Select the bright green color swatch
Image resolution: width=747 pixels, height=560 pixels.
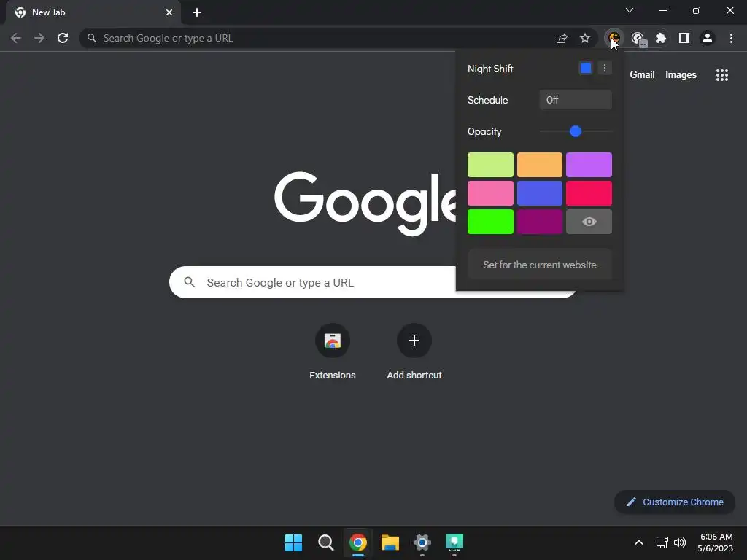(490, 222)
